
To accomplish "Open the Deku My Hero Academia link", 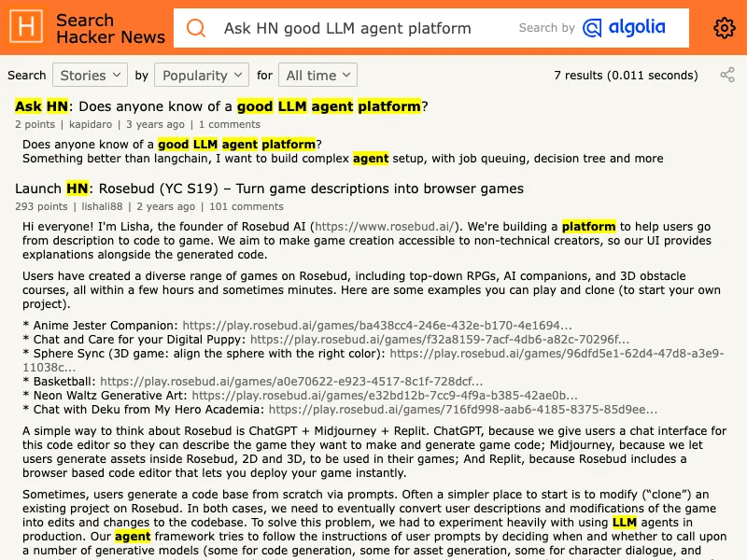I will click(x=463, y=410).
